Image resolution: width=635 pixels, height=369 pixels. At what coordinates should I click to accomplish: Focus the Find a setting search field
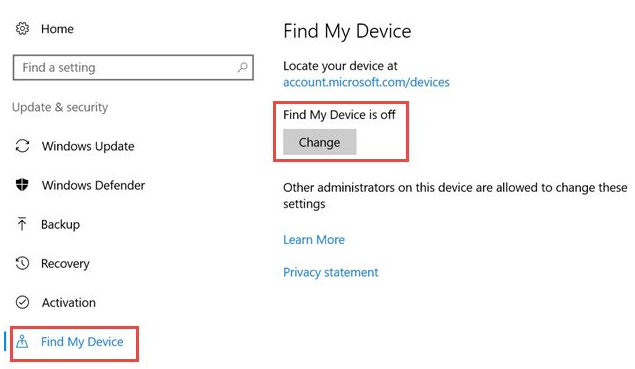pyautogui.click(x=133, y=67)
